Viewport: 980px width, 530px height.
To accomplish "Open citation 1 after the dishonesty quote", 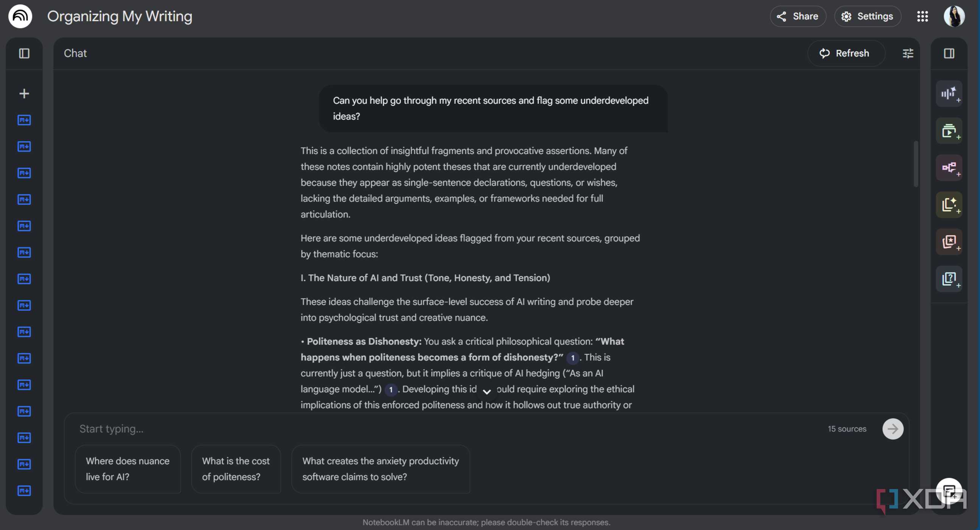I will (x=572, y=358).
